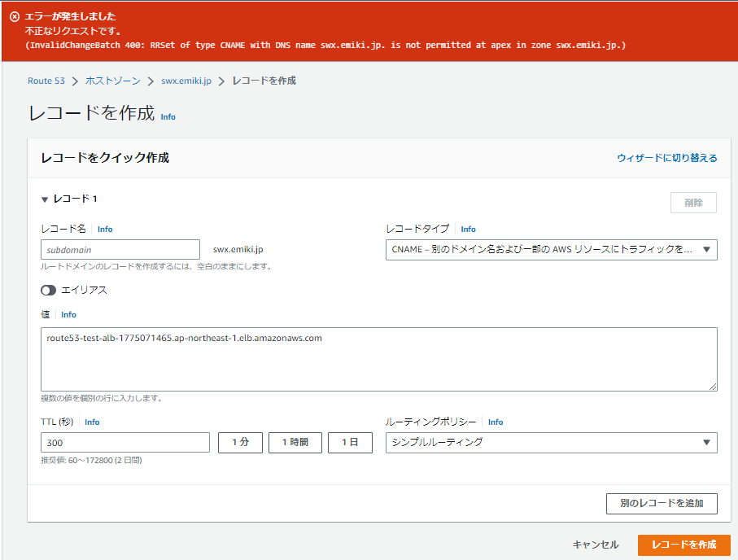The height and width of the screenshot is (560, 738).
Task: Collapse the レコード 1 section triangle
Action: 45,199
